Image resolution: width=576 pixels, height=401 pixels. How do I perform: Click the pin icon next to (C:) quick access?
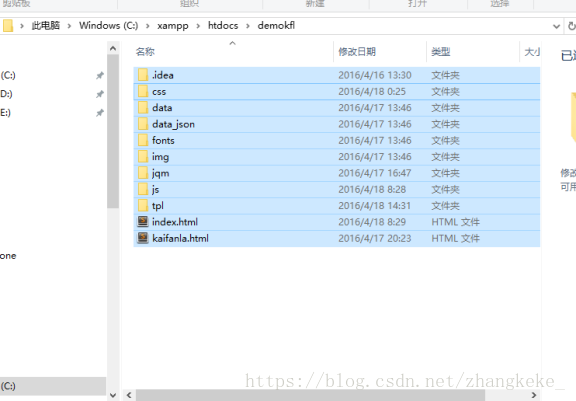[x=100, y=75]
